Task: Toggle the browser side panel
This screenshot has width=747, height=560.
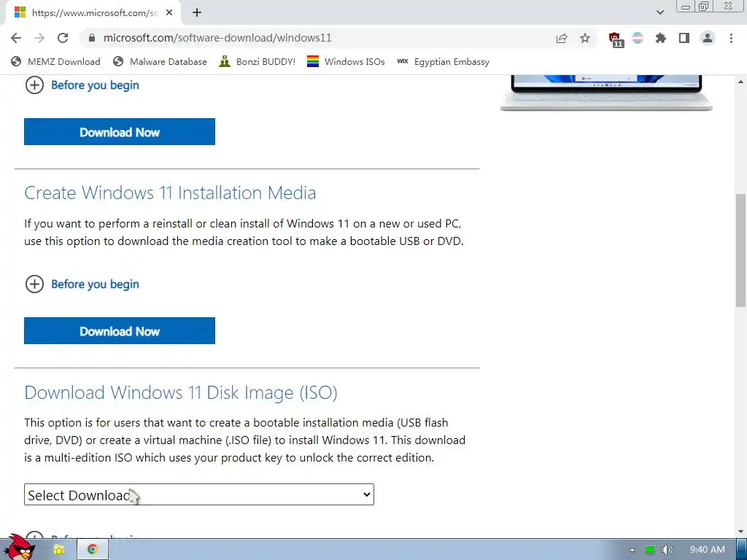Action: tap(684, 38)
